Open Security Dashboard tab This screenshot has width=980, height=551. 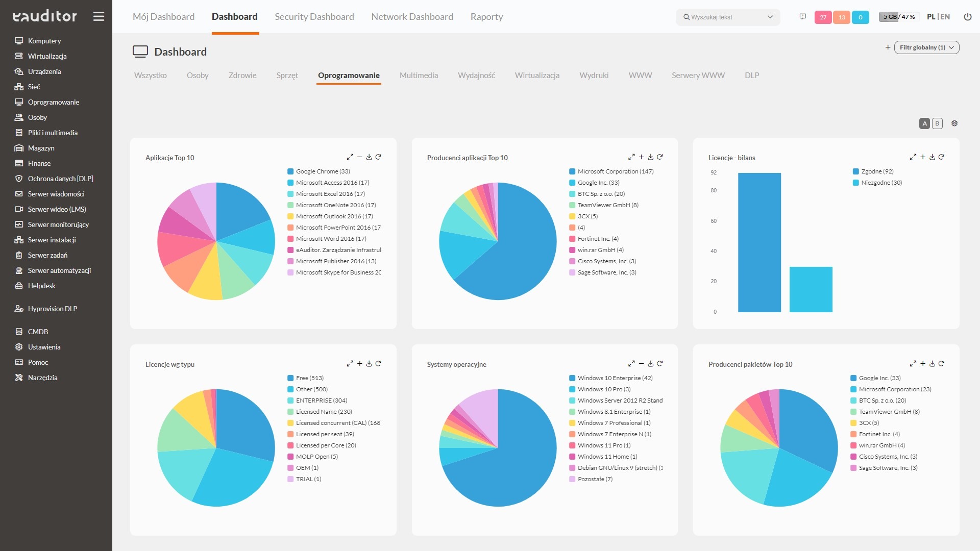(314, 17)
